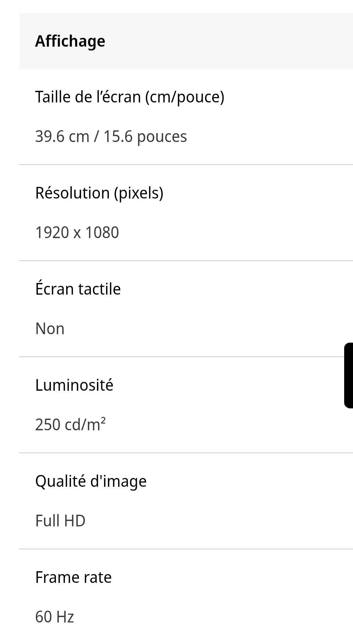Select the 'Frame rate' label
The width and height of the screenshot is (353, 644).
(74, 577)
